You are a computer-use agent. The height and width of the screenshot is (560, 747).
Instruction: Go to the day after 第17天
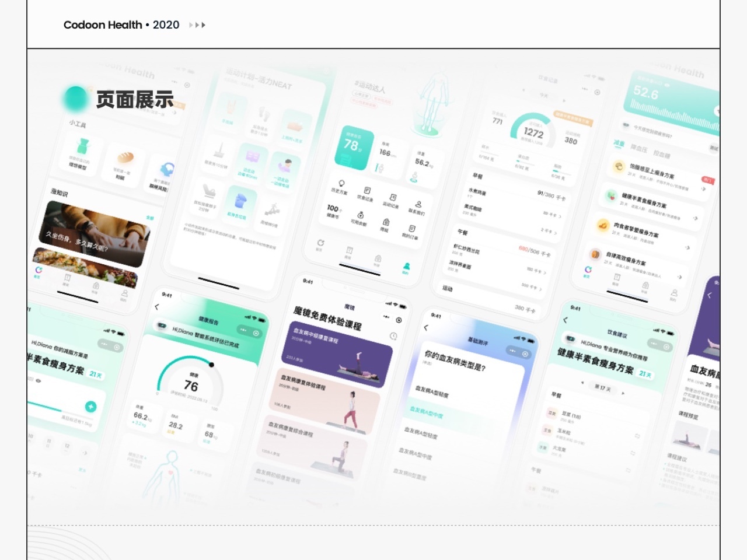[x=623, y=394]
